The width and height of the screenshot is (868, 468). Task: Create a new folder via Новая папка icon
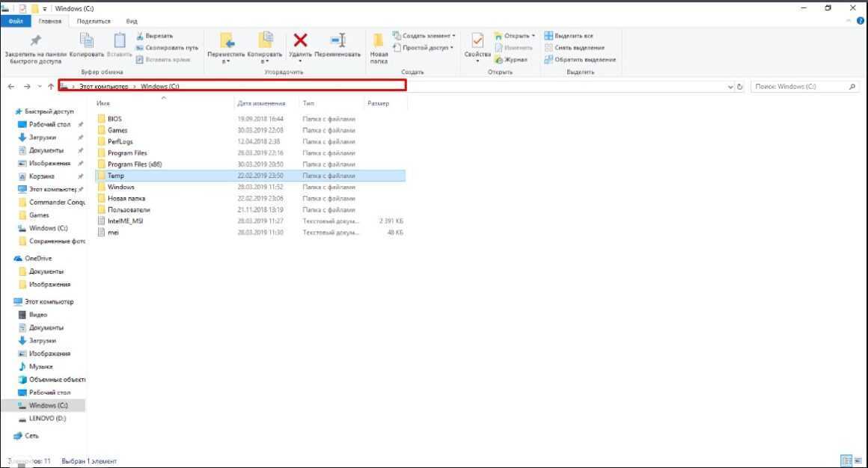[x=379, y=41]
